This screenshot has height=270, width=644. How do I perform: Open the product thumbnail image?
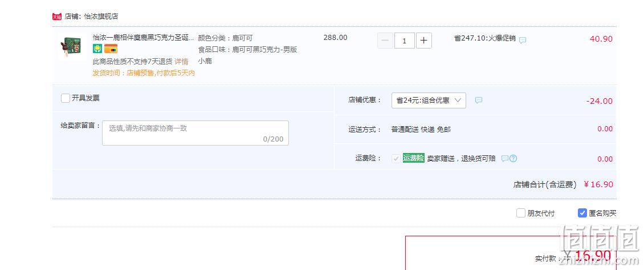point(72,46)
